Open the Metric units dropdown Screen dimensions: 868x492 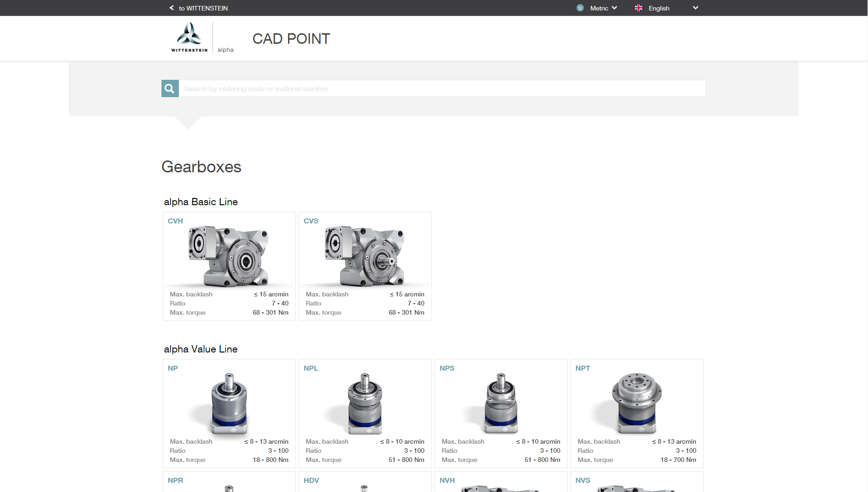click(603, 8)
